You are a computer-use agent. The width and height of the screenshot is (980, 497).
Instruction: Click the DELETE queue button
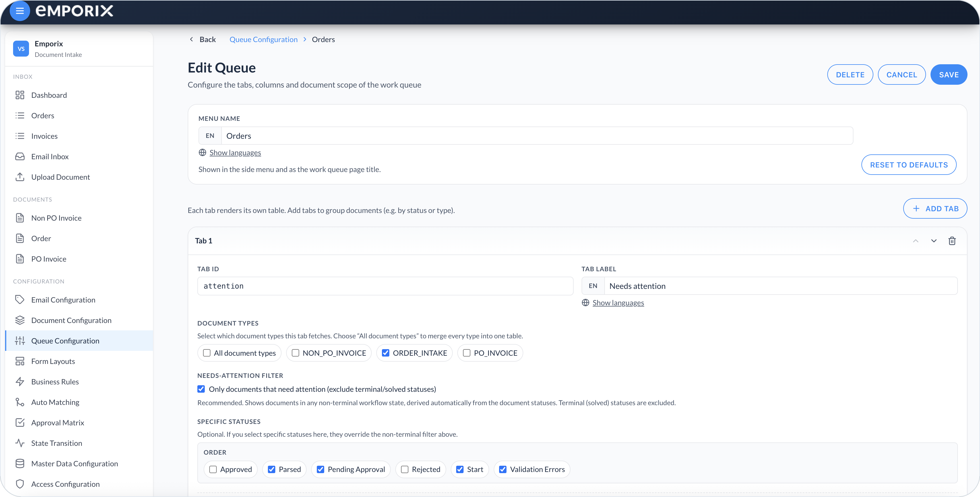point(850,74)
